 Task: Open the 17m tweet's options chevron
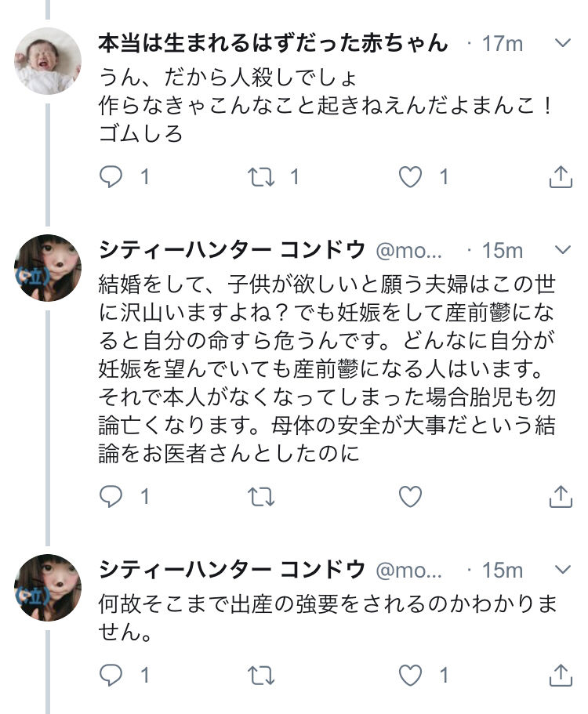pyautogui.click(x=562, y=42)
